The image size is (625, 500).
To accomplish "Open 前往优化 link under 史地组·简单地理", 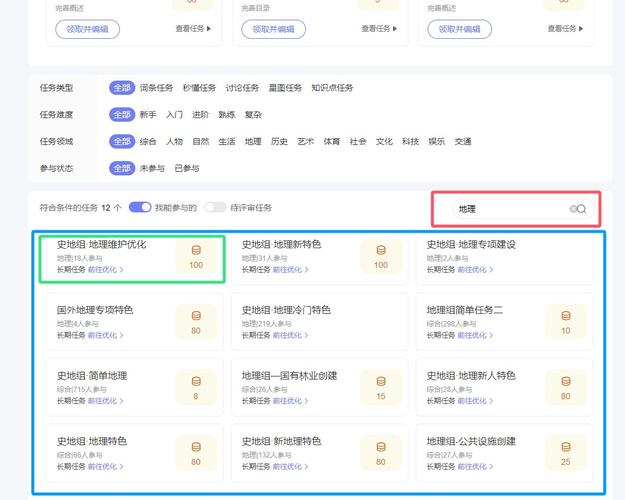I will [x=106, y=401].
